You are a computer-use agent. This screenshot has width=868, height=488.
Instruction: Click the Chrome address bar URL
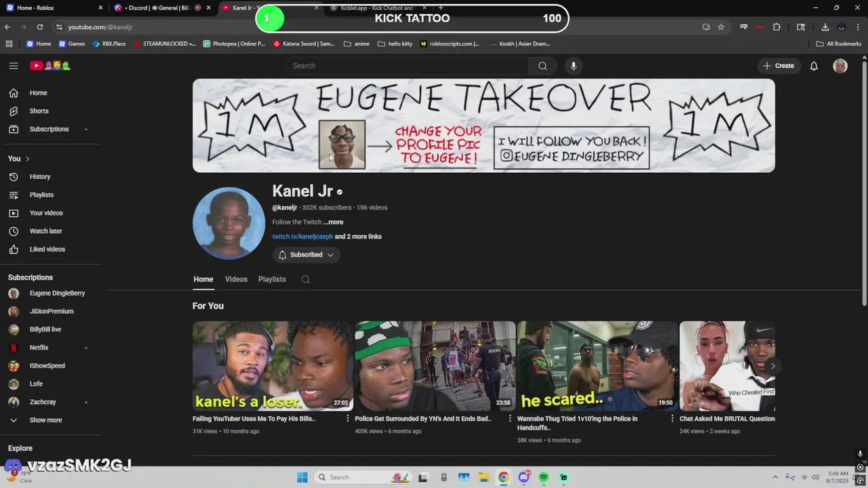100,27
